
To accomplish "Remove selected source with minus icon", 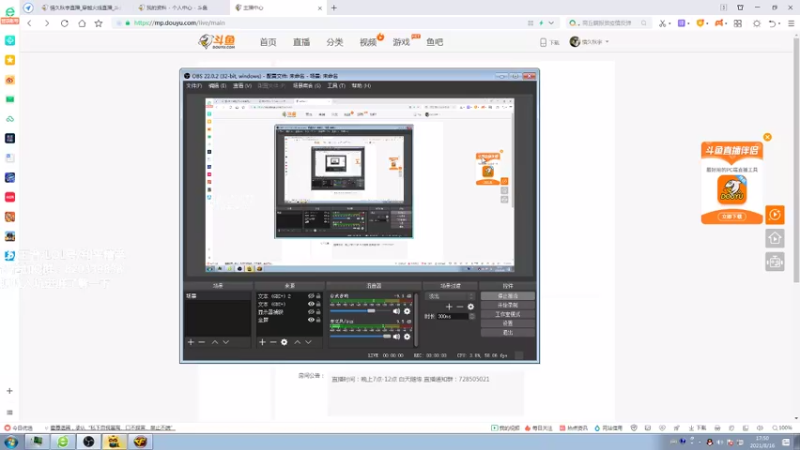I will click(x=273, y=342).
